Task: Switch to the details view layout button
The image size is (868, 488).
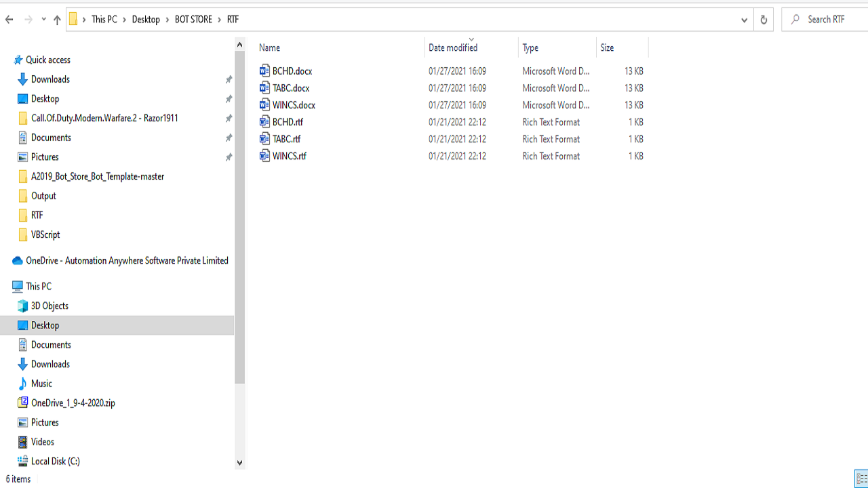Action: coord(862,479)
